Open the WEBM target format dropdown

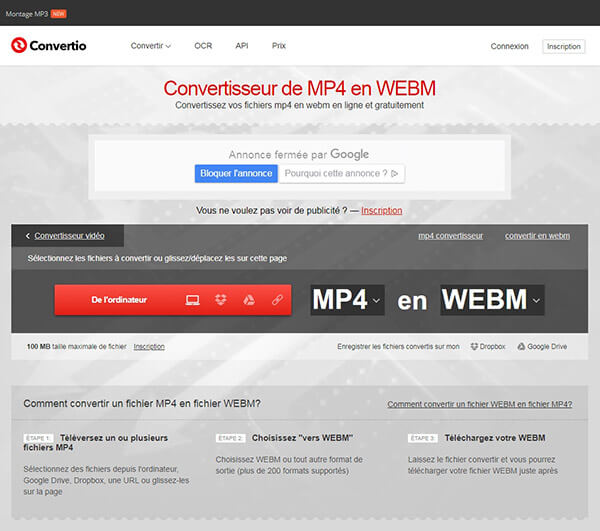[x=492, y=300]
